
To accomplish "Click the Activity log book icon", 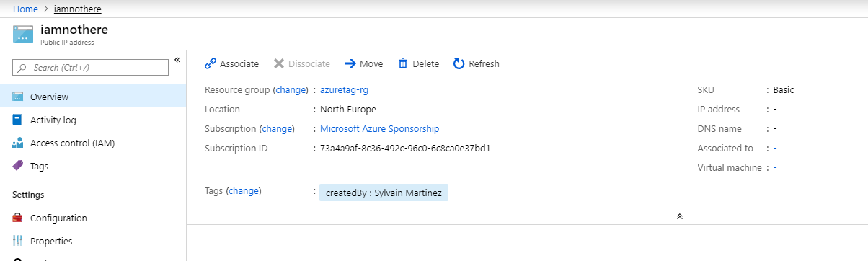I will coord(18,120).
